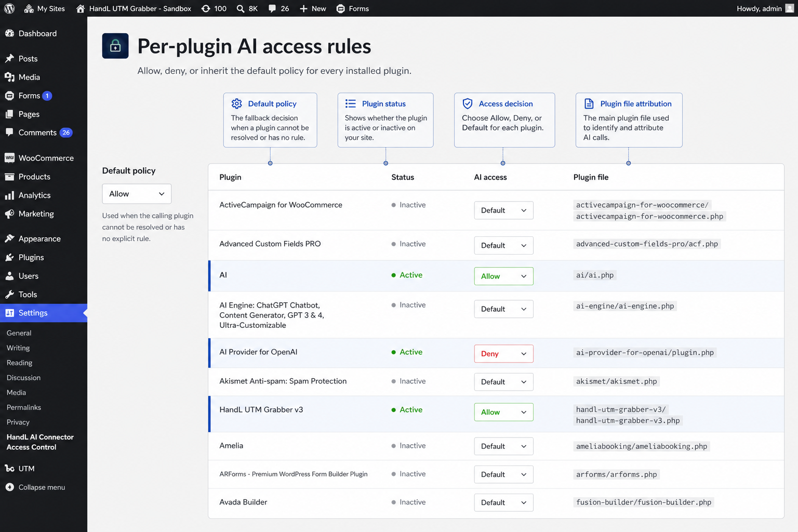Click the WordPress logo icon
Viewport: 798px width, 532px height.
tap(9, 8)
